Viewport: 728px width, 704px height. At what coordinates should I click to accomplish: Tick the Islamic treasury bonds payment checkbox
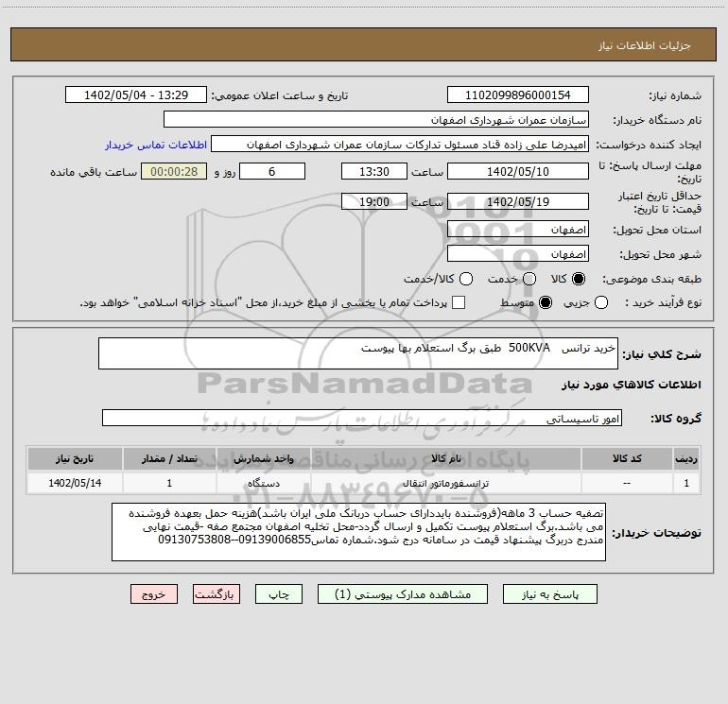pos(459,302)
